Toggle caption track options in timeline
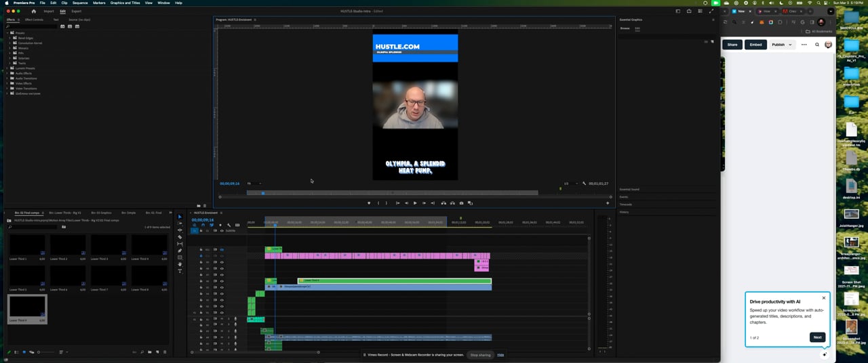Image resolution: width=868 pixels, height=363 pixels. (237, 225)
